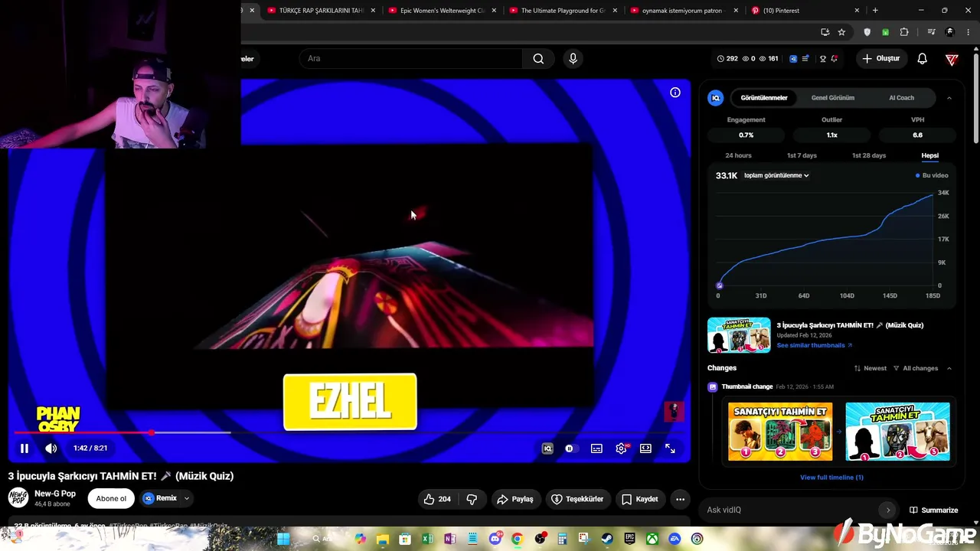Viewport: 980px width, 551px height.
Task: Open video settings gear
Action: click(x=621, y=448)
